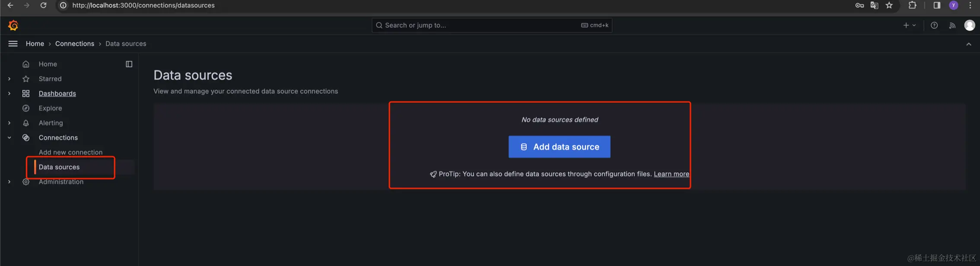Toggle the browser side panel icon
The image size is (980, 266).
click(937, 6)
